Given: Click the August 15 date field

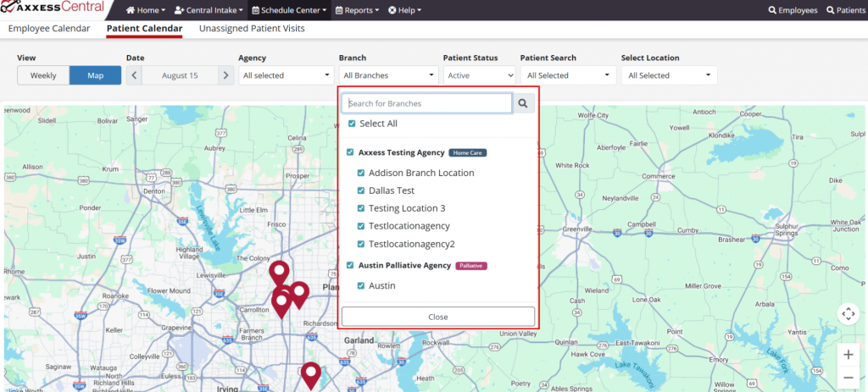Looking at the screenshot, I should pos(180,75).
